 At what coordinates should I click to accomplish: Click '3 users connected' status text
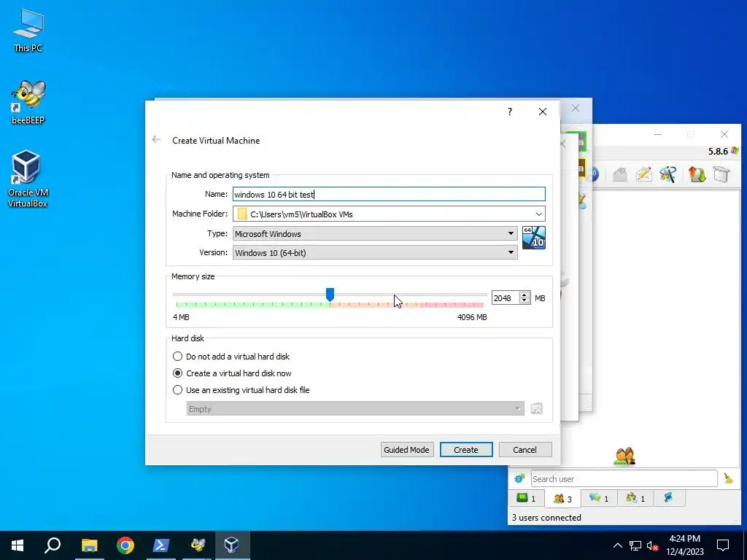pyautogui.click(x=546, y=517)
